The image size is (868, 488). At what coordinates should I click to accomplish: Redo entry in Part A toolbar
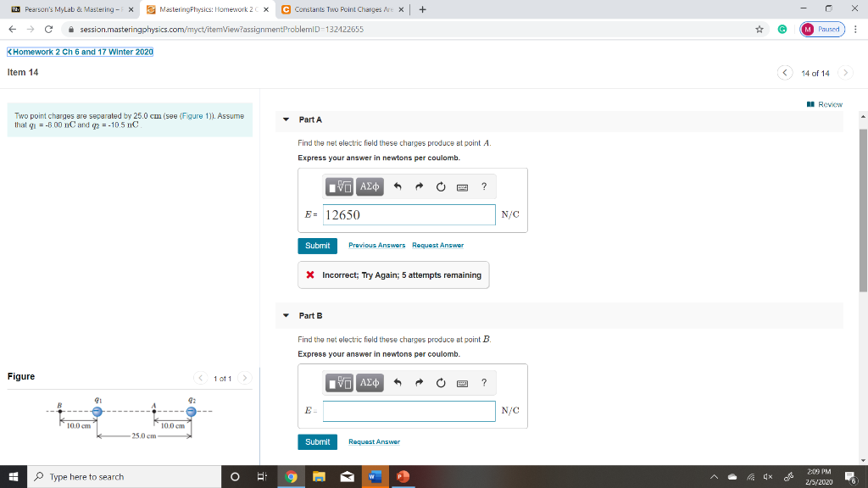click(419, 187)
